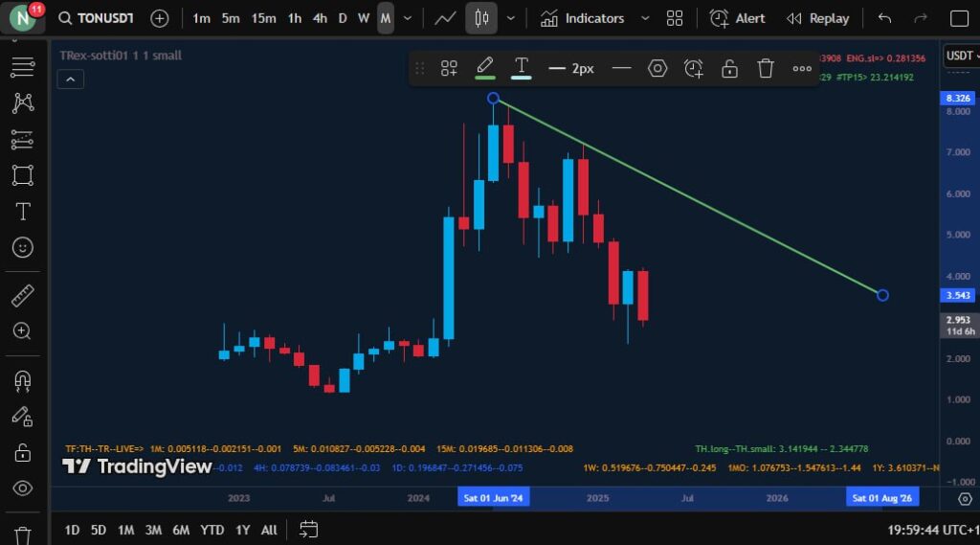The width and height of the screenshot is (980, 545).
Task: Select the ruler measure tool
Action: pyautogui.click(x=23, y=295)
